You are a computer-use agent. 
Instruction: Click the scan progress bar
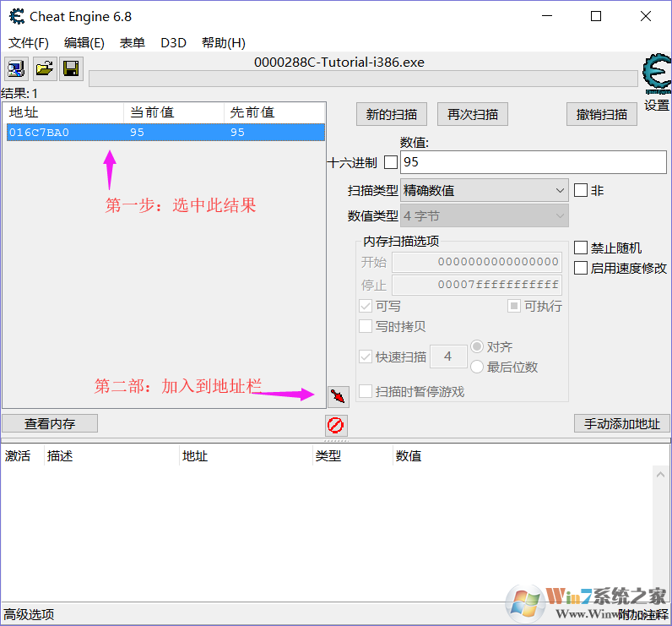click(x=363, y=79)
